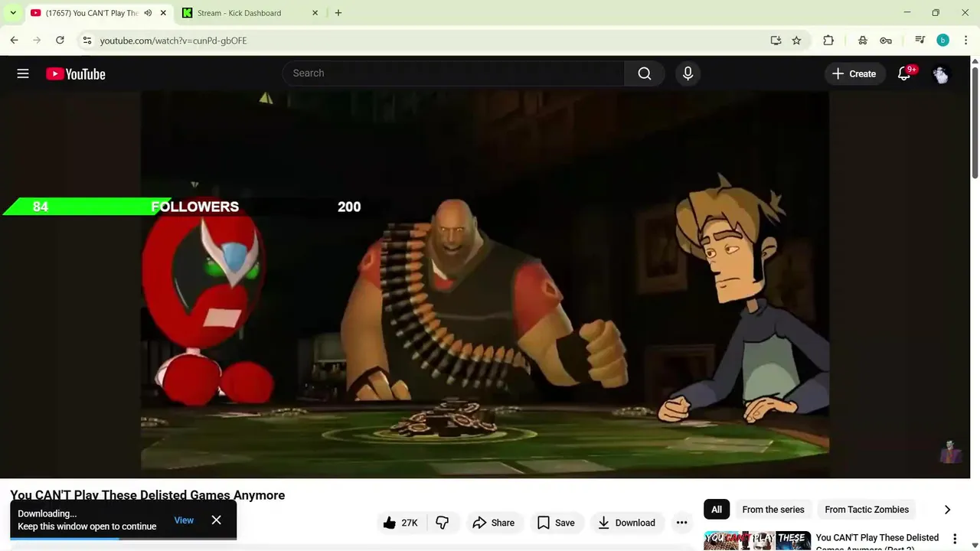Close the YouTube browser tab
980x551 pixels.
coord(163,13)
